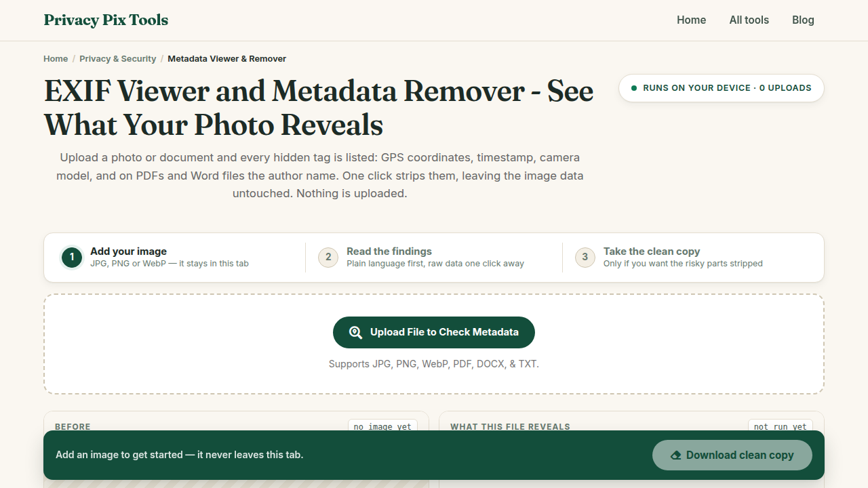Viewport: 868px width, 488px height.
Task: Click the EXIF Viewer and Metadata Remover heading
Action: (x=319, y=108)
